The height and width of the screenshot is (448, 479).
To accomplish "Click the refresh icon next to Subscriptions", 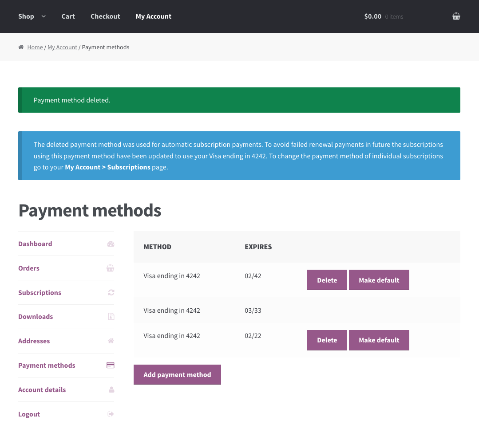I will [110, 292].
